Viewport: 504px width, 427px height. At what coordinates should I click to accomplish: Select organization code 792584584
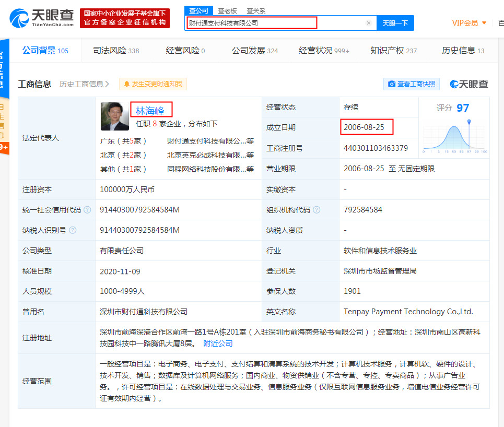(x=363, y=210)
